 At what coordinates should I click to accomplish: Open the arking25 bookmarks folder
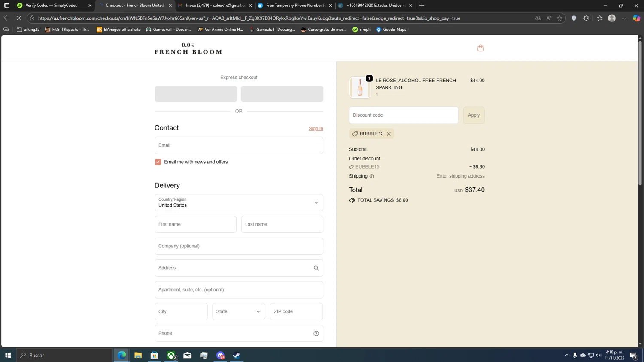(28, 30)
